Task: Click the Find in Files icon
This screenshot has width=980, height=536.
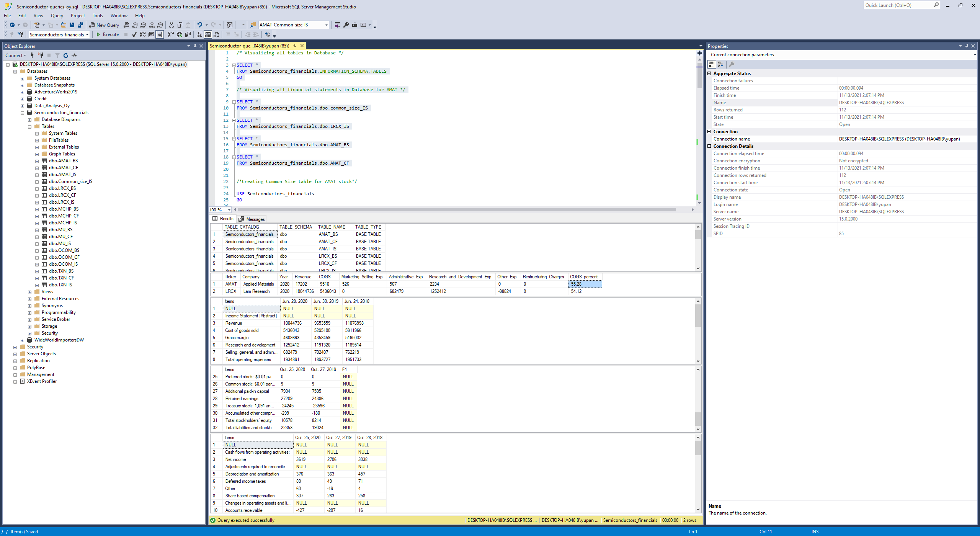Action: click(x=253, y=25)
